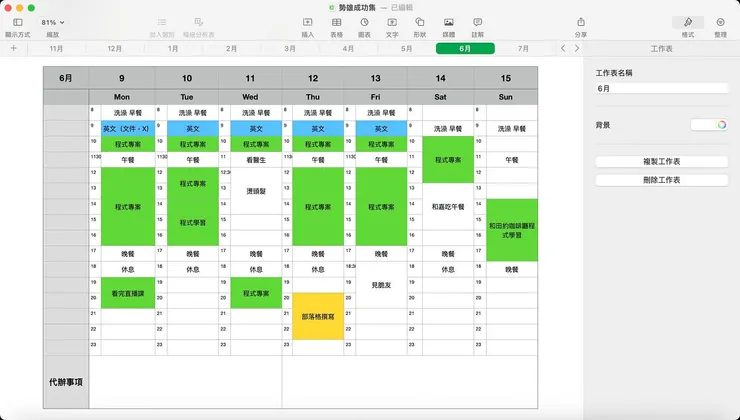This screenshot has width=740, height=420.
Task: Select the 晚餐 cell on Sunday
Action: (512, 269)
